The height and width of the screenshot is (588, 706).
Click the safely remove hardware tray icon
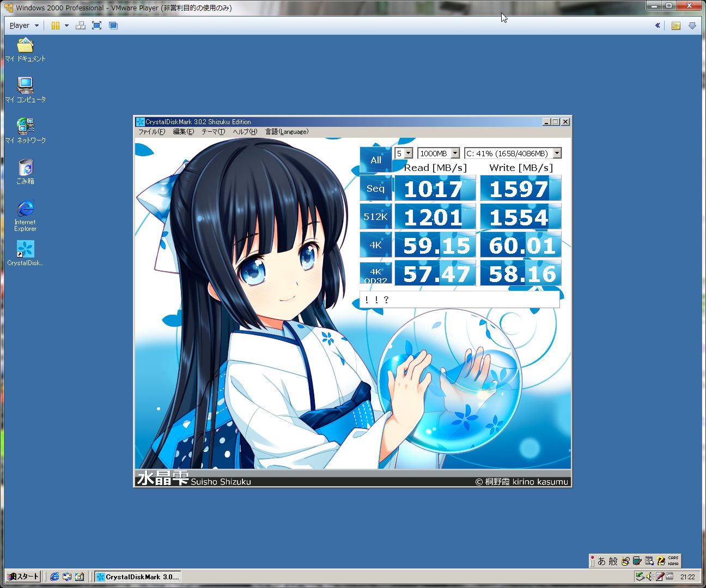[x=640, y=577]
